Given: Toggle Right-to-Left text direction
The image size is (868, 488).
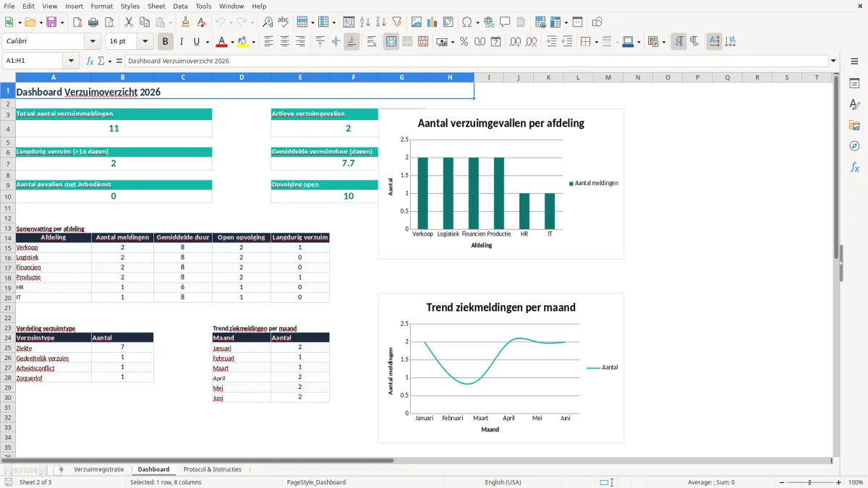Looking at the screenshot, I should coord(694,42).
